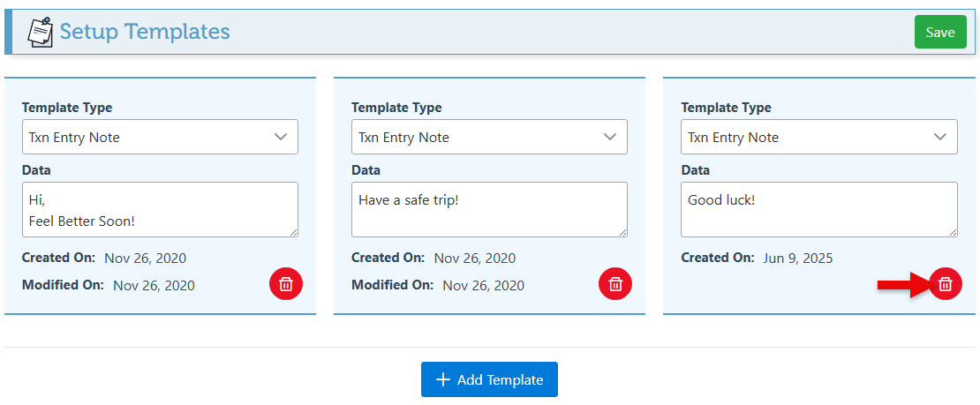Open Template Type dropdown for "Feel Better Soon!"
The image size is (980, 405).
pyautogui.click(x=160, y=137)
